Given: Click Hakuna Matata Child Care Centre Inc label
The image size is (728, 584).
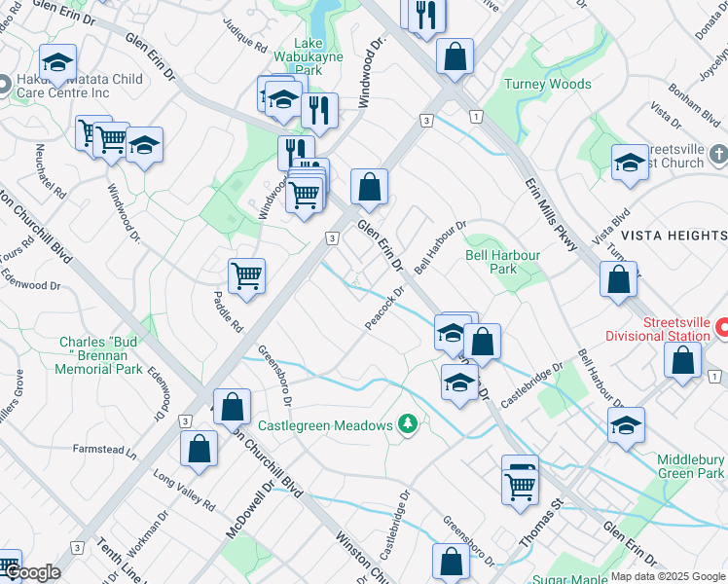Looking at the screenshot, I should [x=79, y=86].
